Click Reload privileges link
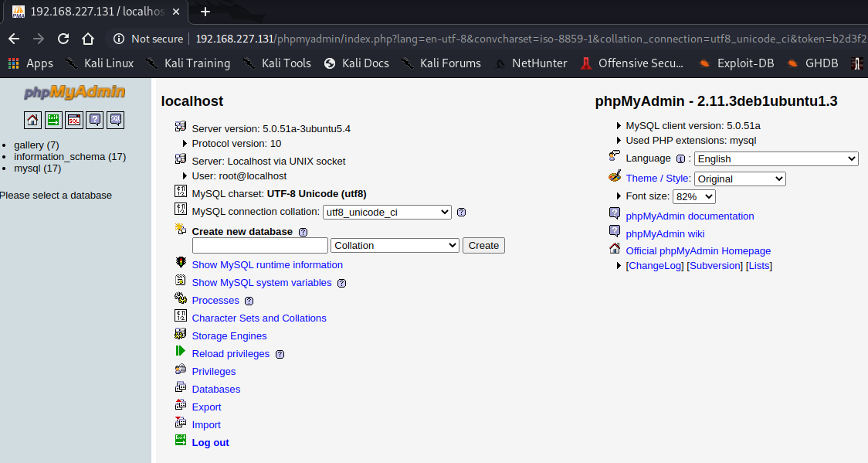This screenshot has width=868, height=463. (x=231, y=353)
